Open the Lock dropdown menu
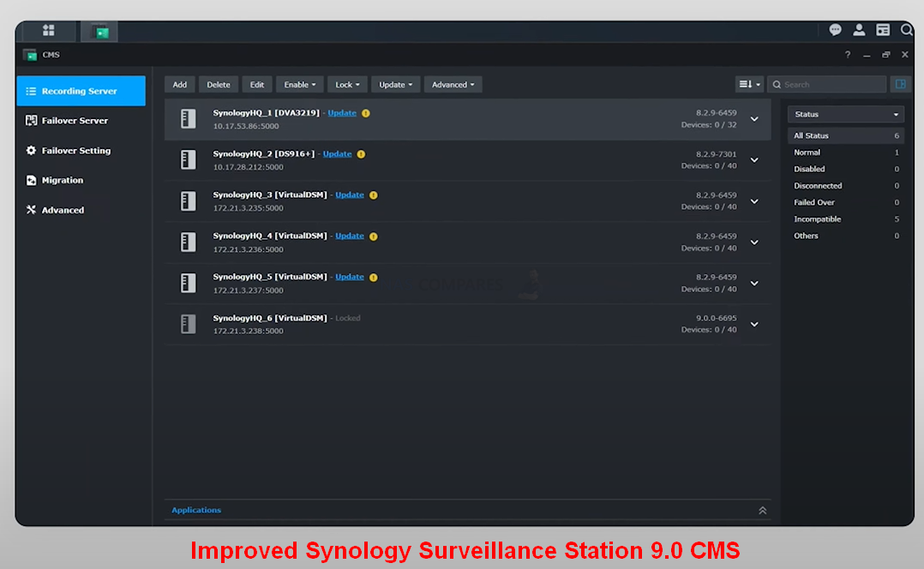The width and height of the screenshot is (924, 569). tap(347, 84)
